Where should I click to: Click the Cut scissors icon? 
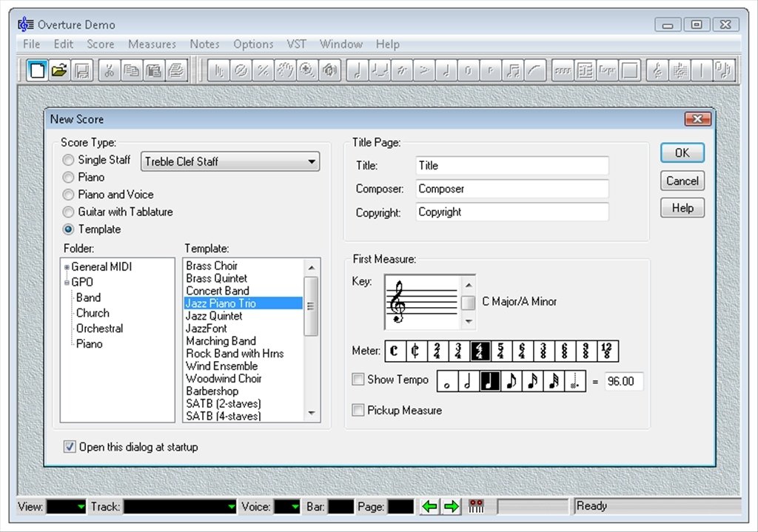tap(110, 70)
